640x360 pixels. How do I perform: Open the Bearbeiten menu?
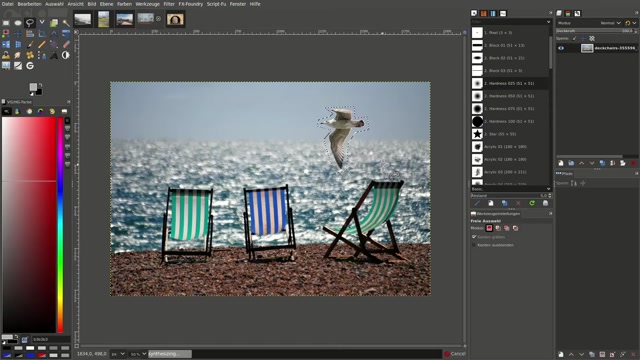29,4
